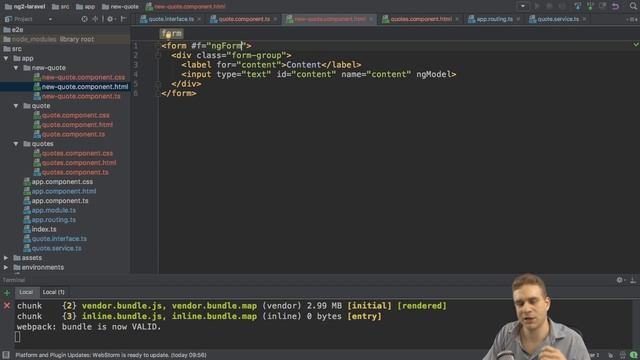This screenshot has height=360, width=640.
Task: Collapse the new-quote folder arrow
Action: [x=16, y=68]
